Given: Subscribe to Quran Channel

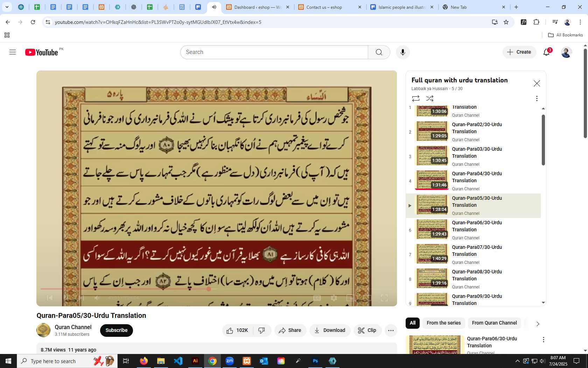Looking at the screenshot, I should coord(117,330).
